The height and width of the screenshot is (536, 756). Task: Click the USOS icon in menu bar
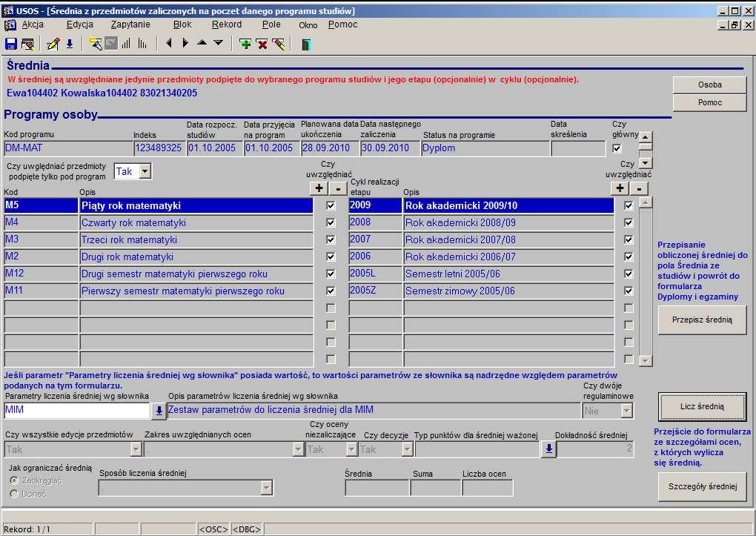click(x=10, y=25)
